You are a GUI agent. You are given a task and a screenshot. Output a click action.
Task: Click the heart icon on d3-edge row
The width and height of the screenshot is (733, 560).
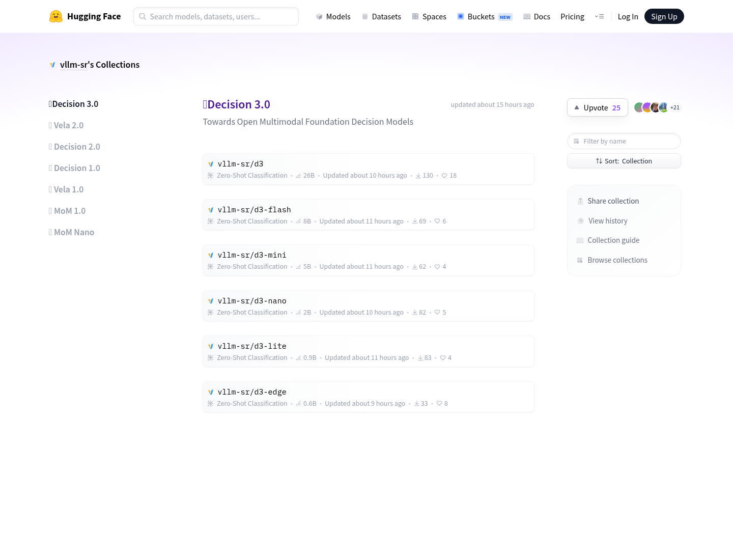click(x=439, y=404)
